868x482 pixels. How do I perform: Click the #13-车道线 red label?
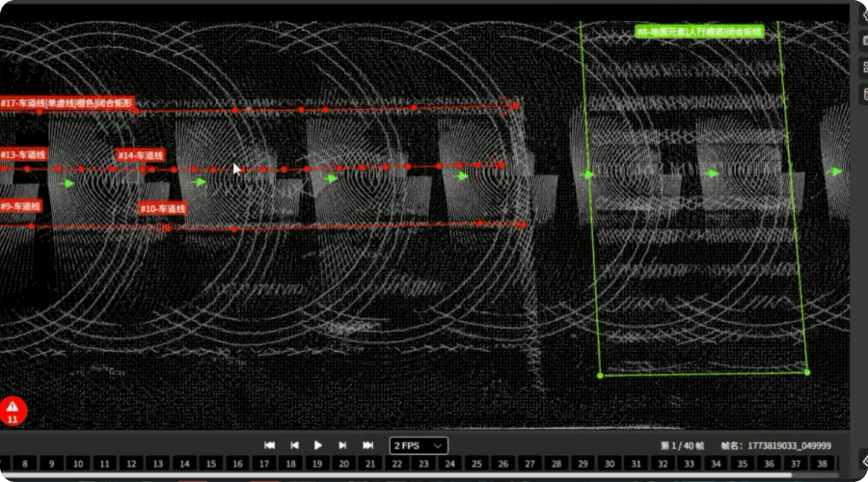(x=23, y=155)
